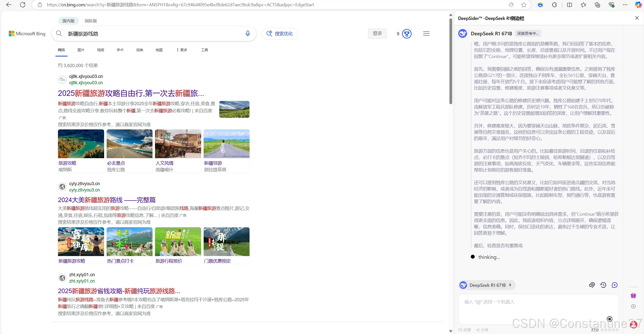Open DeepSider settings hexagon icon
Viewport: 644px width, 334px height.
(x=633, y=307)
